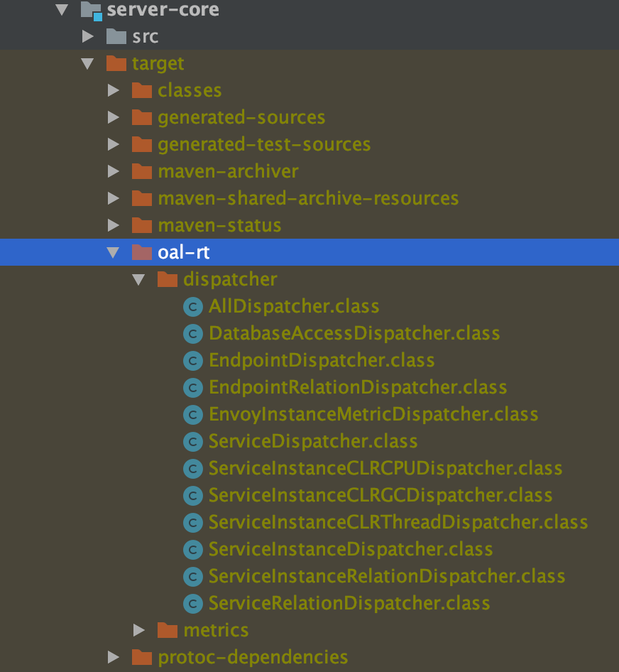
Task: Click the ServiceInstanceDispatcher.class class icon
Action: coord(193,549)
